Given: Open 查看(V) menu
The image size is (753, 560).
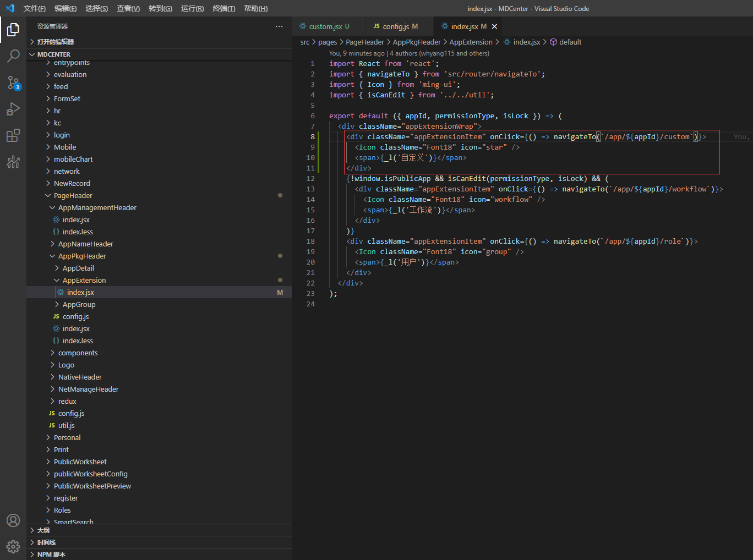Looking at the screenshot, I should point(128,8).
